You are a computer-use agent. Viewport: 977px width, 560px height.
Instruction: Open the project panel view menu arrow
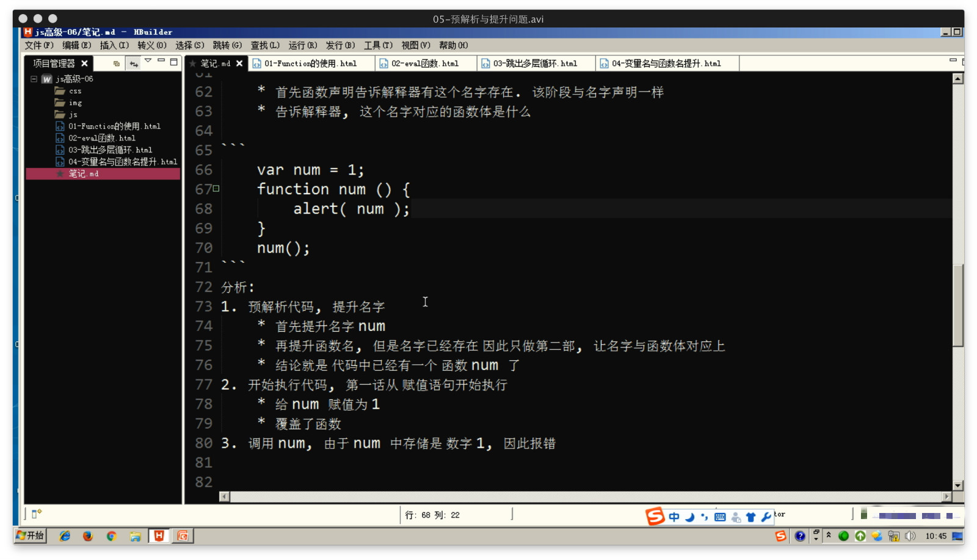pos(148,61)
